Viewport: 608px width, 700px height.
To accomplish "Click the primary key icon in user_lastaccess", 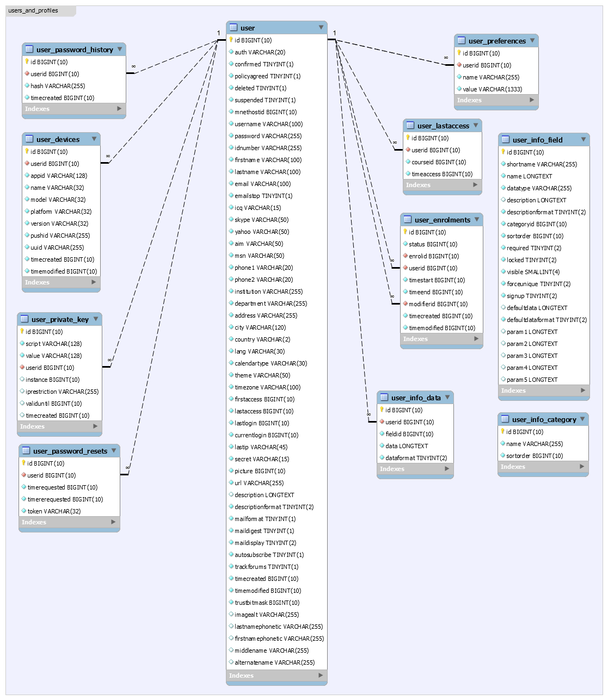I will 407,138.
